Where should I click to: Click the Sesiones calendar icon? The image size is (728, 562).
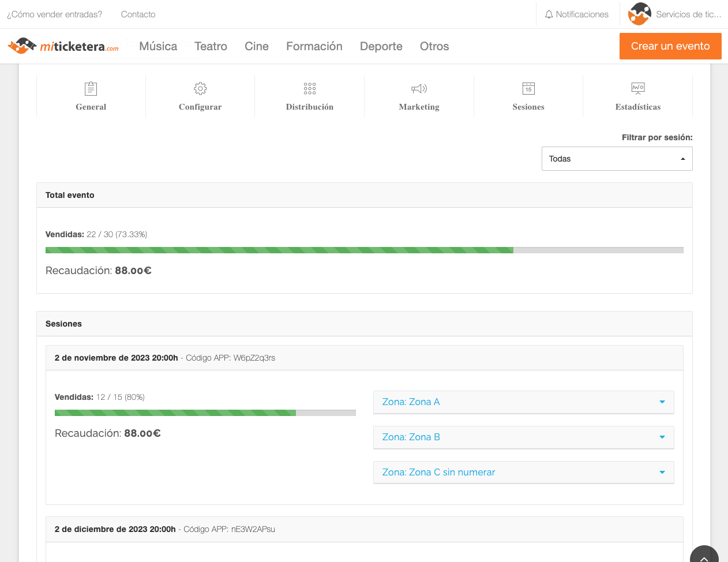pos(528,89)
